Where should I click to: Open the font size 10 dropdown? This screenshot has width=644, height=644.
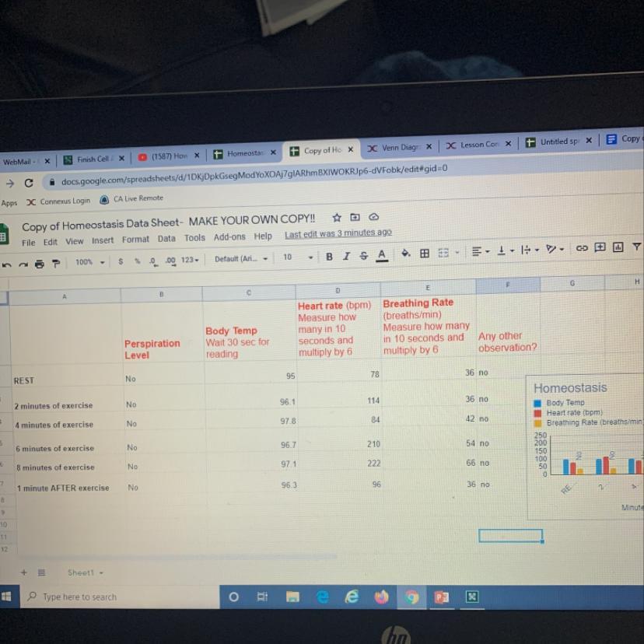[298, 257]
